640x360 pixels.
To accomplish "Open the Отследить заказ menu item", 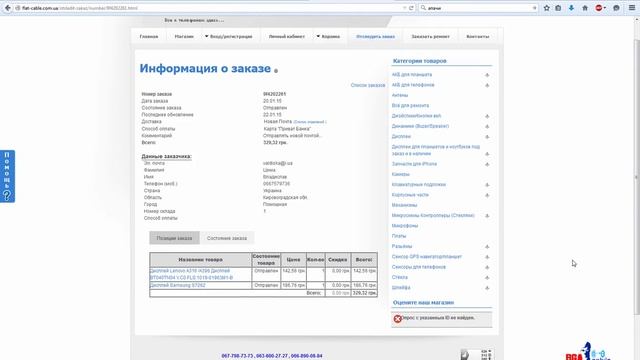I will (376, 36).
